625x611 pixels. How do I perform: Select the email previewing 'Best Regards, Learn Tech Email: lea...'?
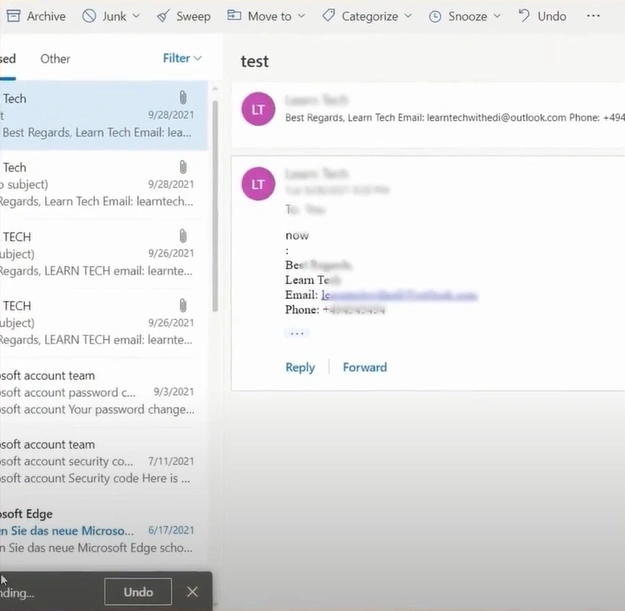(104, 115)
